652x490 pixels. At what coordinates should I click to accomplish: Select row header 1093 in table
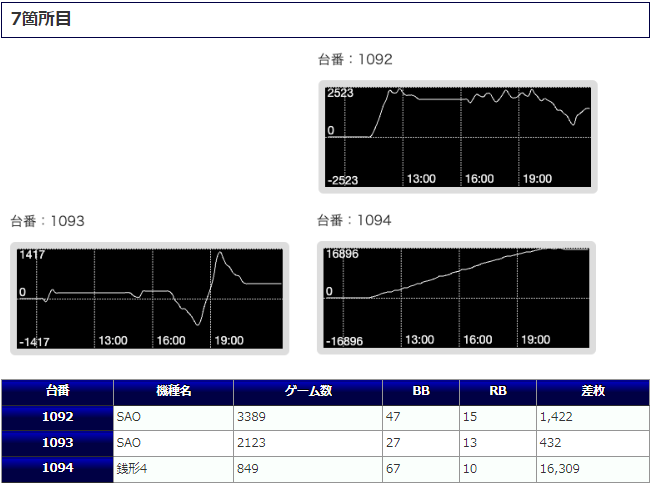[x=57, y=443]
